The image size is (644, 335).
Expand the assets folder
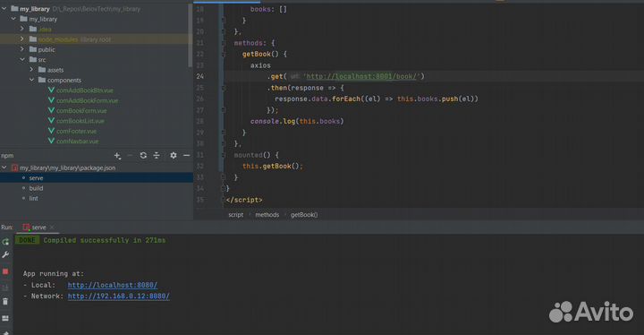[x=31, y=70]
